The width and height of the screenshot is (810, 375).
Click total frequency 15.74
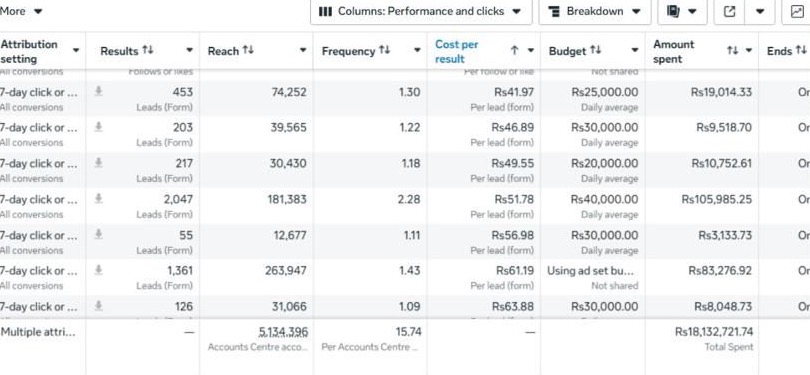[x=408, y=332]
